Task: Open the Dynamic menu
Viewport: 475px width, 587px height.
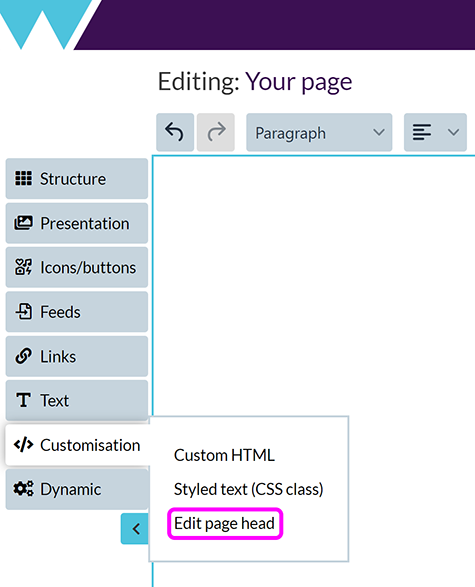Action: point(77,489)
